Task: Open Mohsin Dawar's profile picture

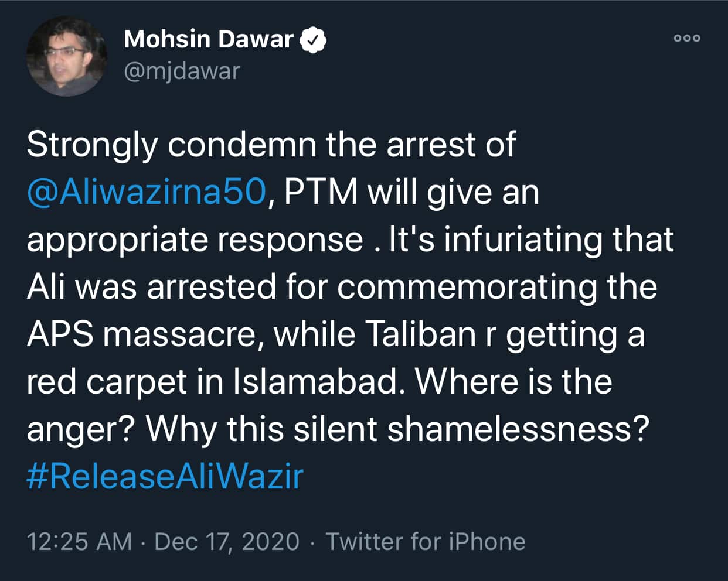Action: tap(67, 56)
